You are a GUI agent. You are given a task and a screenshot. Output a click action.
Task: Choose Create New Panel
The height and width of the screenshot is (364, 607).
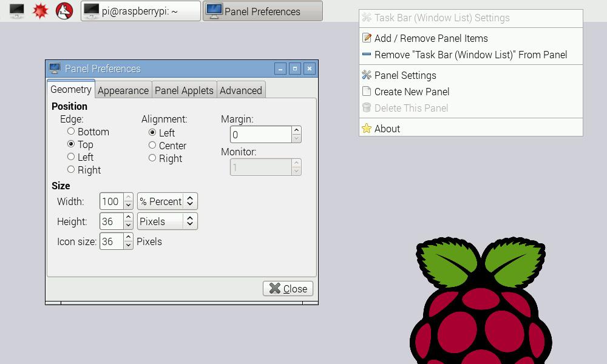pos(412,92)
